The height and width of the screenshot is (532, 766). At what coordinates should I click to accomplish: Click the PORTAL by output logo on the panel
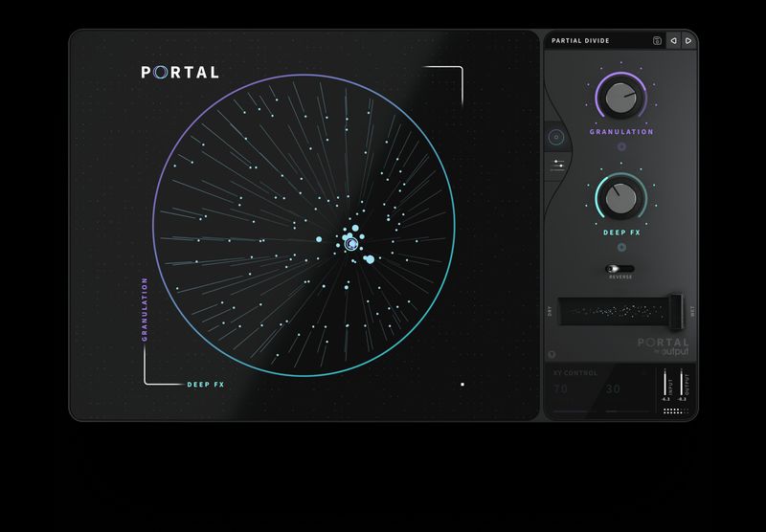click(663, 346)
